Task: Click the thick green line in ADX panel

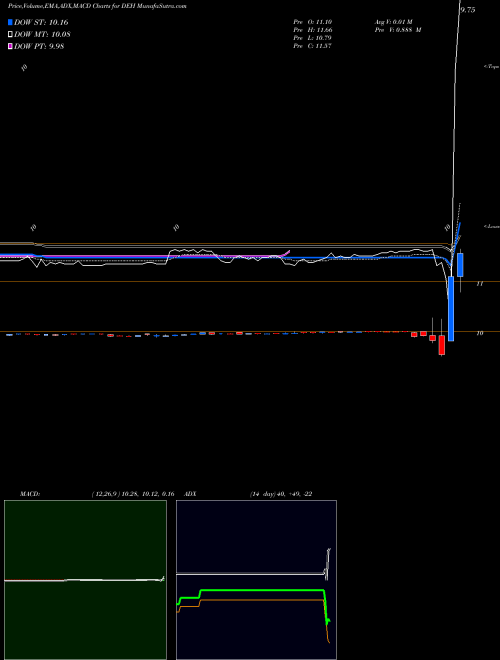Action: pos(261,591)
